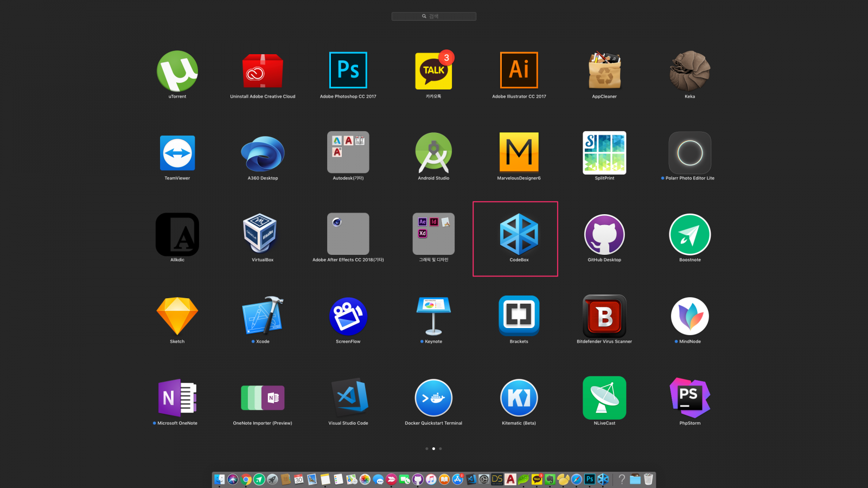The image size is (868, 488).
Task: Open Google Chrome from the Dock
Action: coord(246,479)
